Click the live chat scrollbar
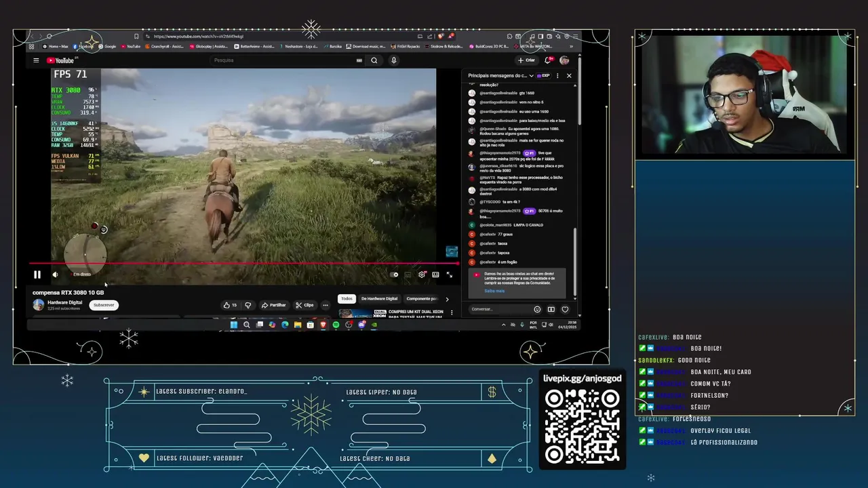This screenshot has width=868, height=488. click(575, 261)
